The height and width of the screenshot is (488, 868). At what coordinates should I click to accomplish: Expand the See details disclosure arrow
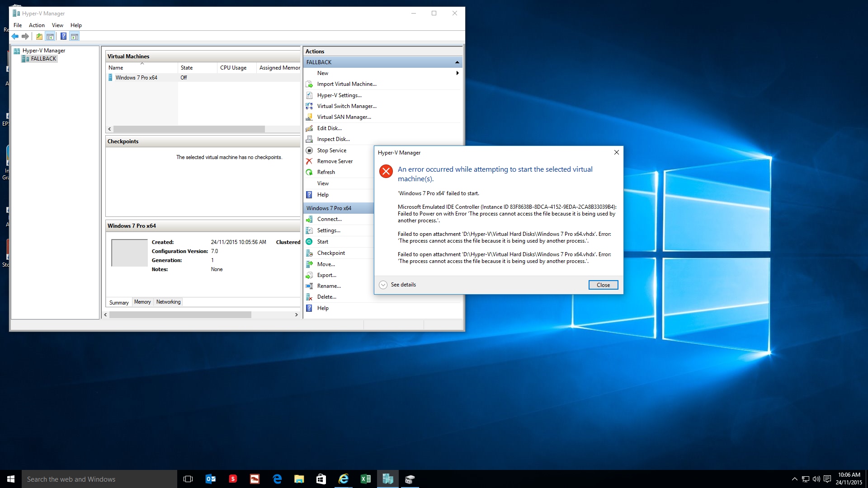pyautogui.click(x=383, y=285)
